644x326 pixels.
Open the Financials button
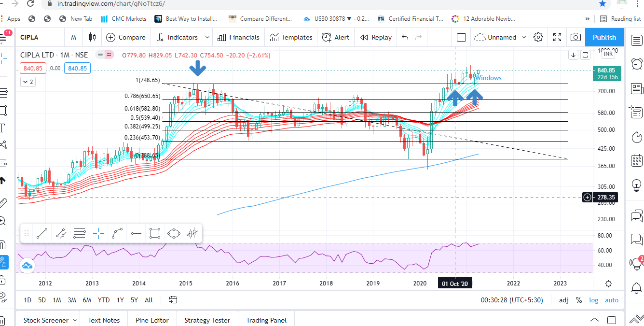[238, 37]
